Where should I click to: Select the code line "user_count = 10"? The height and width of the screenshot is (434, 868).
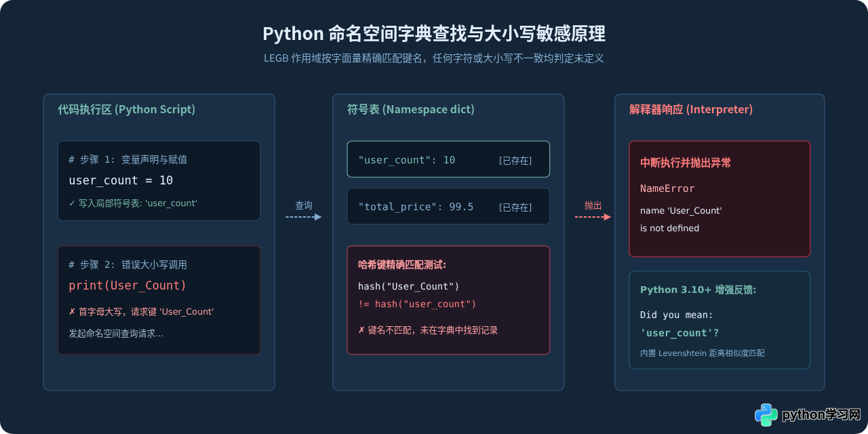point(121,180)
